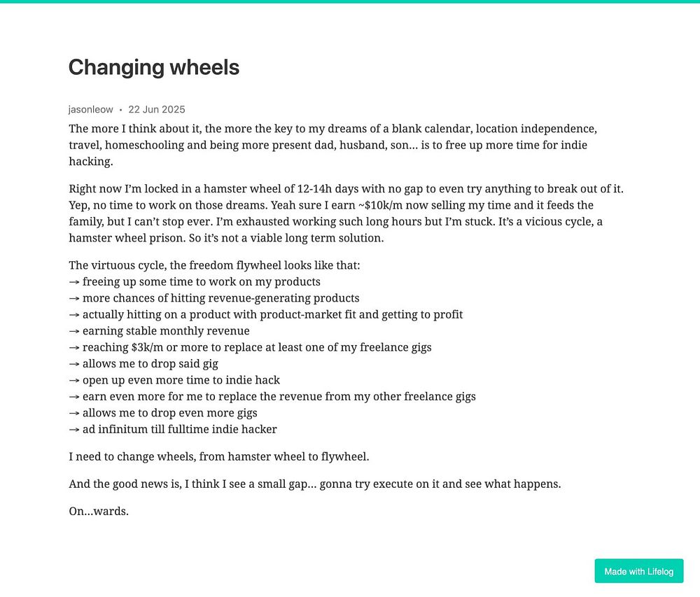Viewport: 700px width, 597px height.
Task: Click 'The virtuous cycle, the freedom flywheel' line
Action: click(214, 265)
